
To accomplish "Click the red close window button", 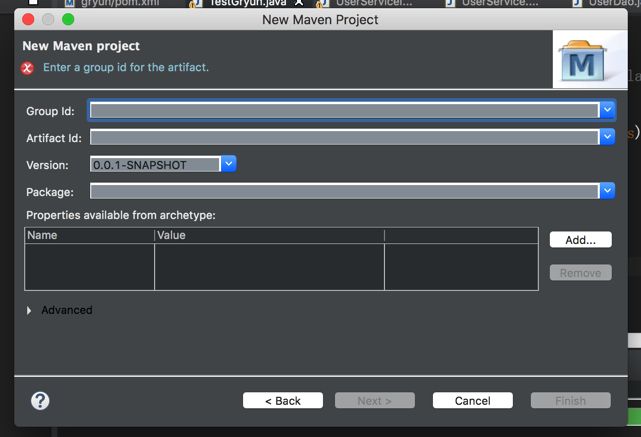I will (x=28, y=19).
